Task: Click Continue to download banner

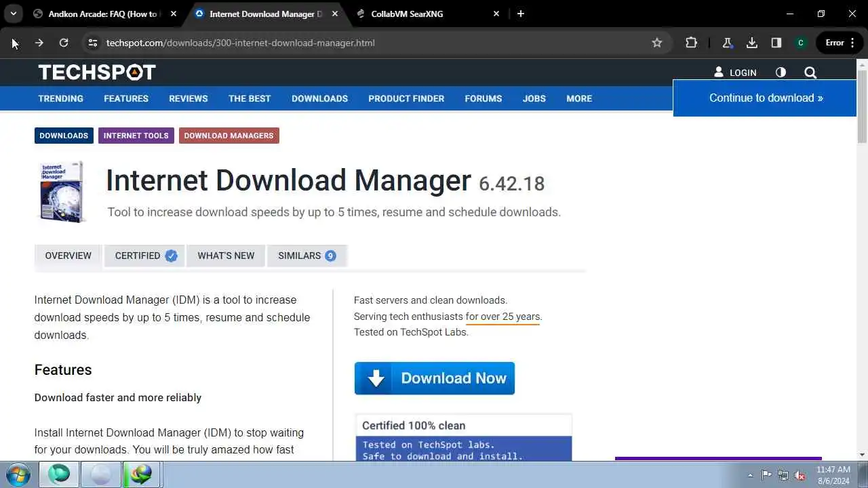Action: coord(766,98)
